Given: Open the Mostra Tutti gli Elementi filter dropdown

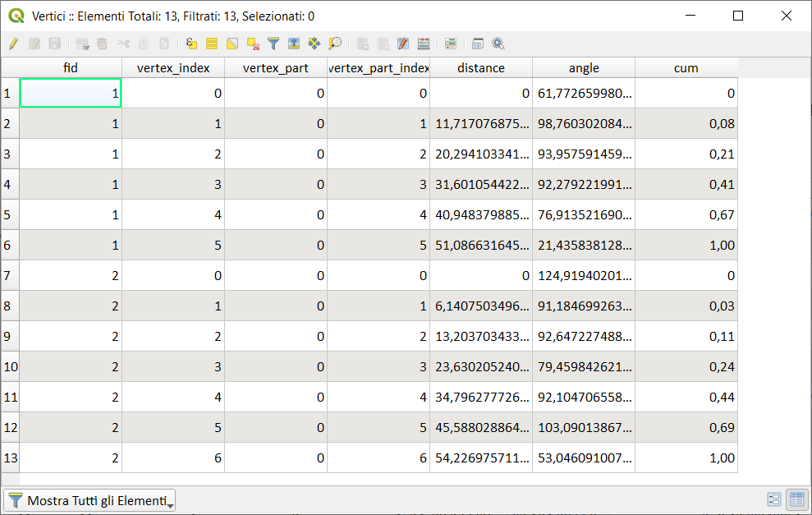Looking at the screenshot, I should pyautogui.click(x=89, y=500).
